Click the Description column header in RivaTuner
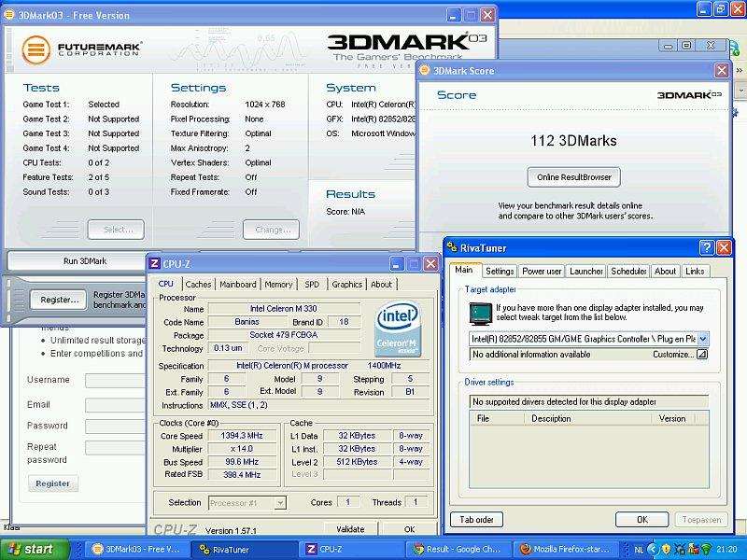The image size is (747, 560). pos(586,418)
